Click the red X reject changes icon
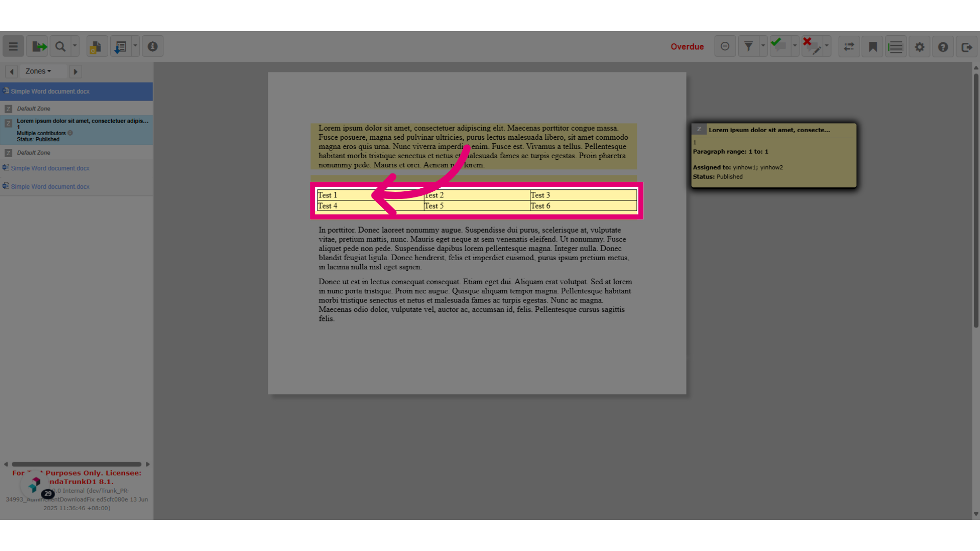Viewport: 980px width, 551px height. click(812, 46)
